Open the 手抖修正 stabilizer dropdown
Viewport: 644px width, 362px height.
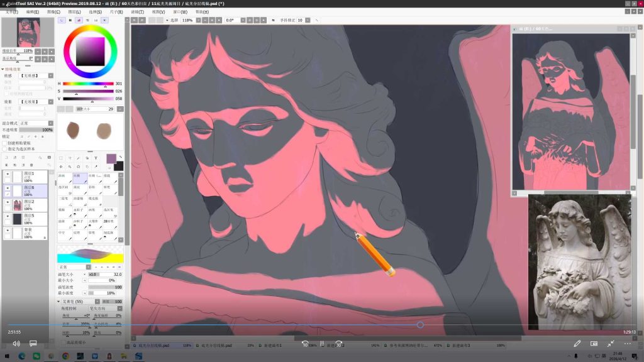[x=308, y=20]
